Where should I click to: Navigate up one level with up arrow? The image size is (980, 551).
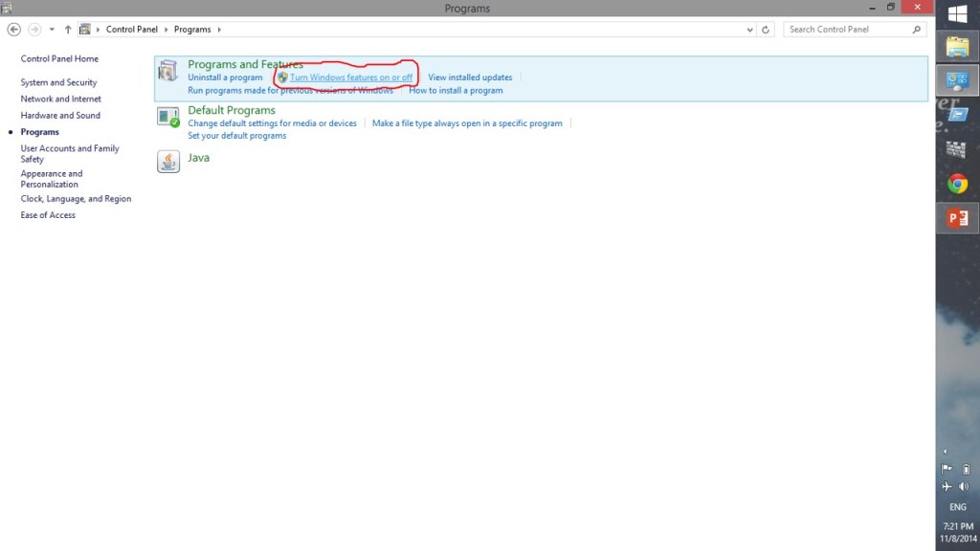click(x=68, y=30)
